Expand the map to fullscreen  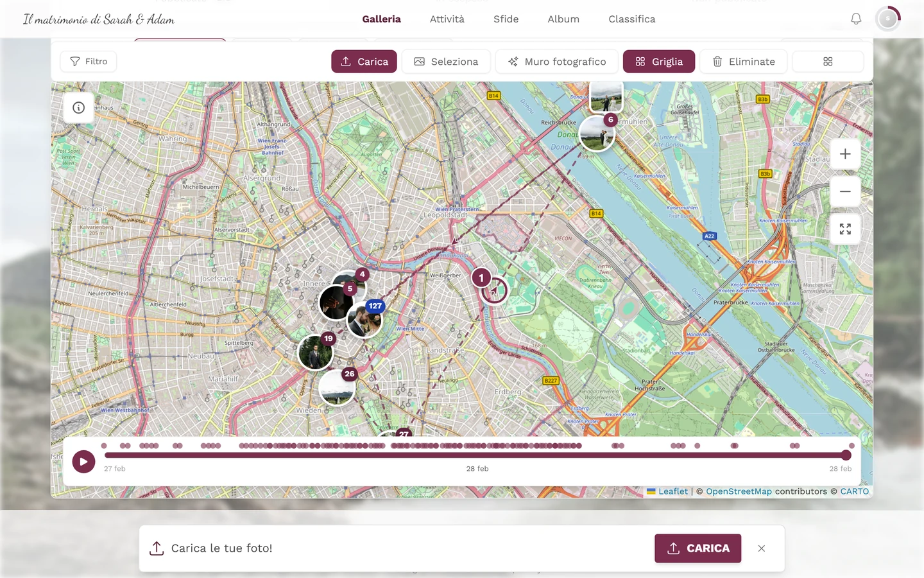click(845, 229)
